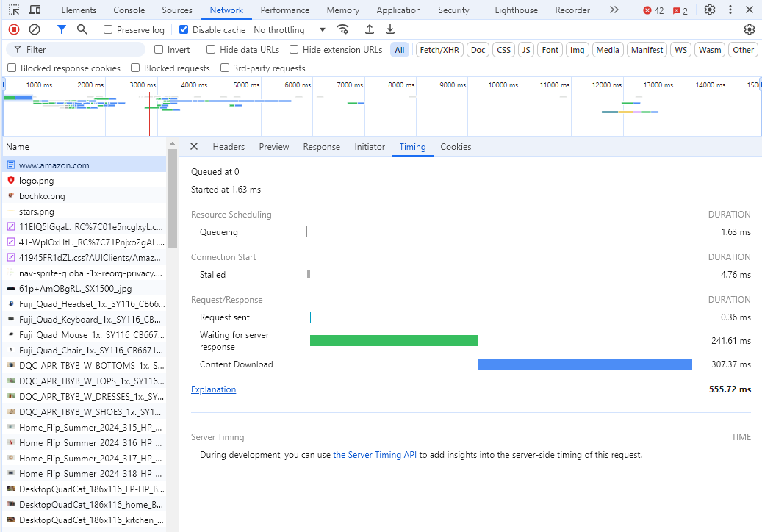
Task: Switch to the Console panel
Action: (x=129, y=10)
